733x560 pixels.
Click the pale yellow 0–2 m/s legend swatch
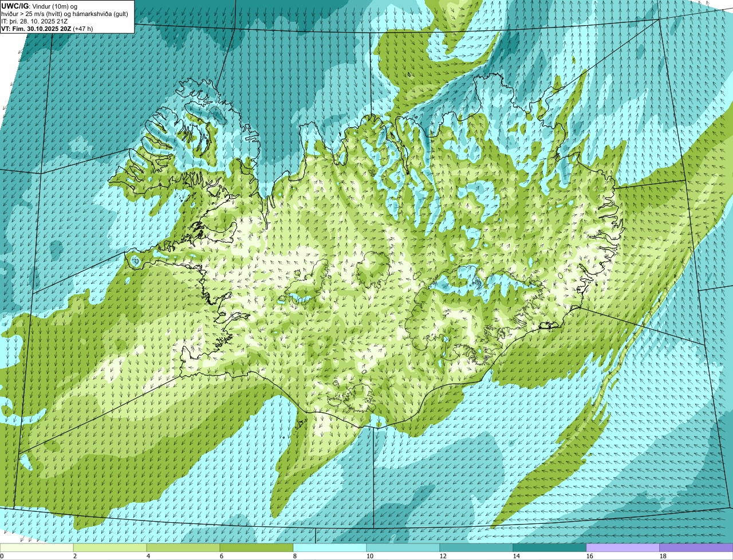pos(37,548)
